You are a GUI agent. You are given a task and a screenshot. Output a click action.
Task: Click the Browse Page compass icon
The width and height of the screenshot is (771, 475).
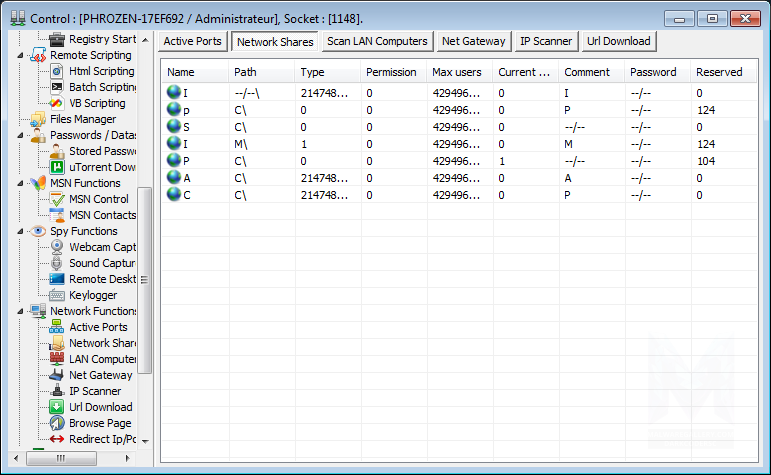pos(57,423)
